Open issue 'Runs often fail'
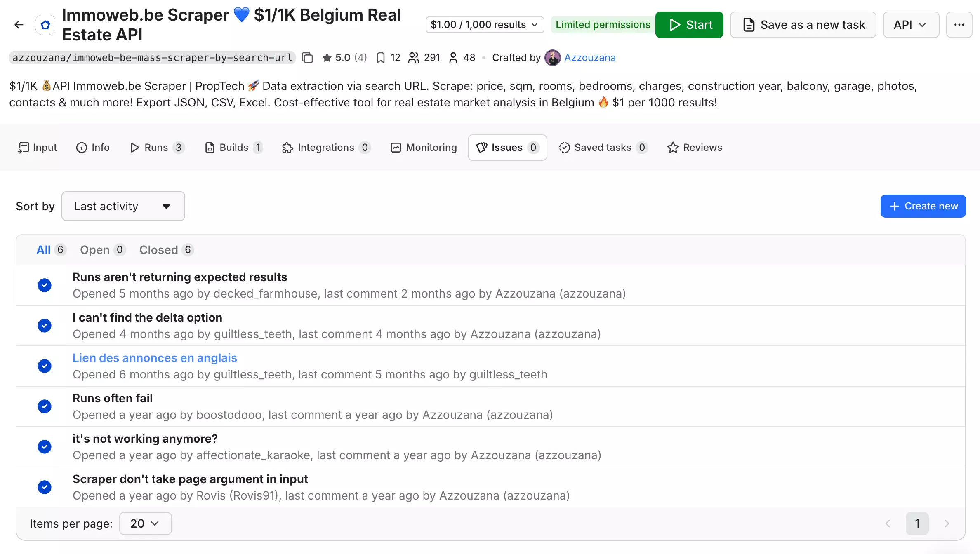This screenshot has height=554, width=980. point(113,398)
